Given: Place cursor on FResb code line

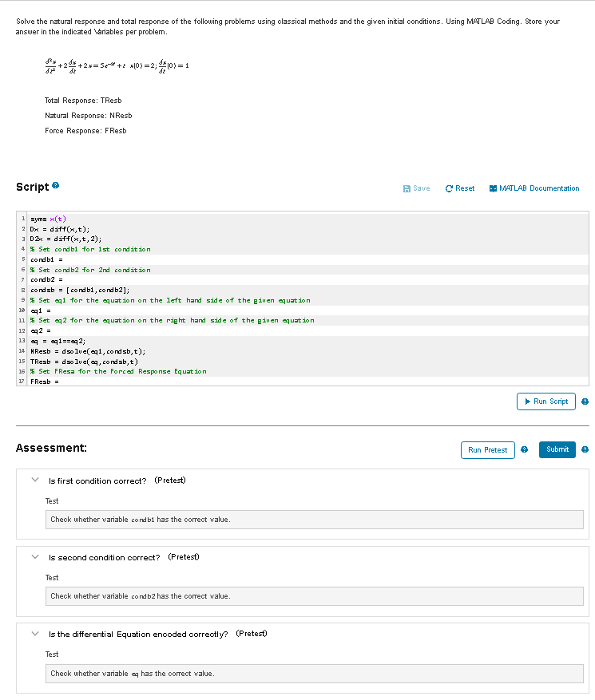Looking at the screenshot, I should [x=307, y=382].
